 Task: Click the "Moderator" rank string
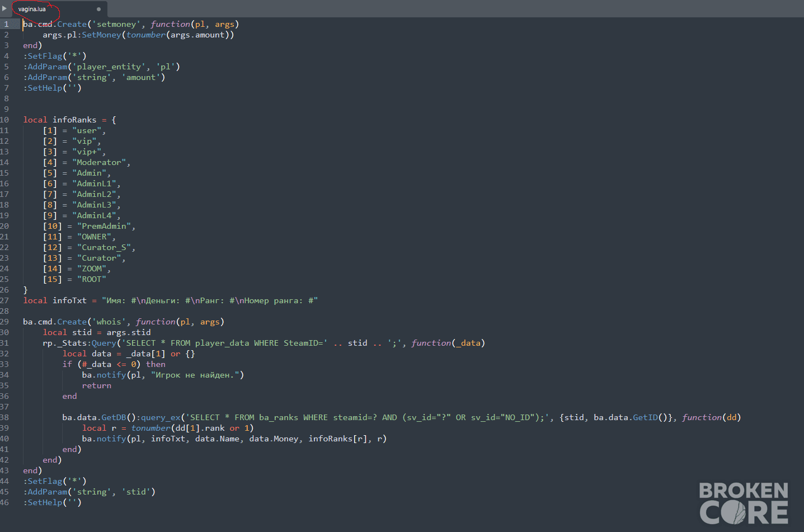click(x=99, y=162)
